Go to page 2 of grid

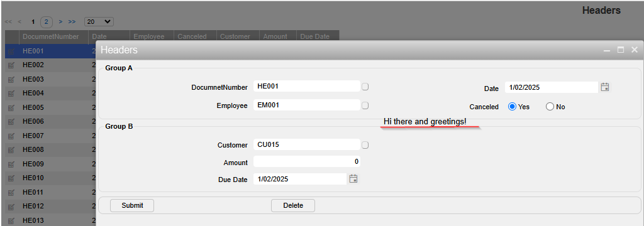[x=47, y=22]
